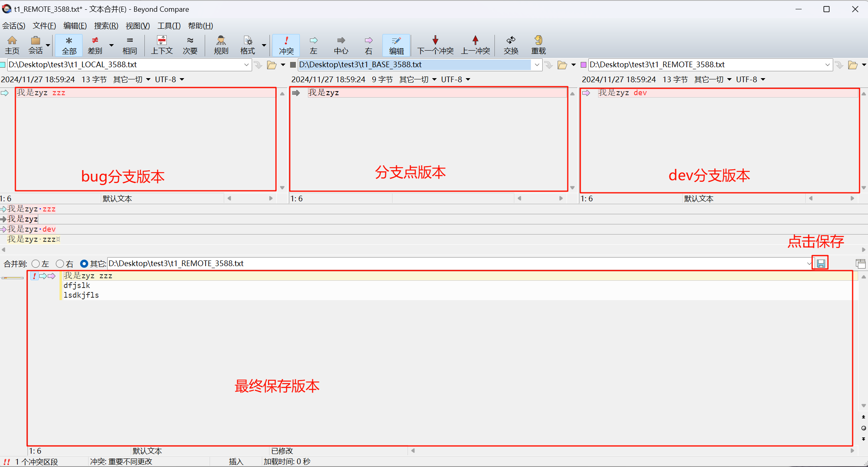Select the merge to left (左) radio button
Image resolution: width=868 pixels, height=467 pixels.
coord(36,264)
